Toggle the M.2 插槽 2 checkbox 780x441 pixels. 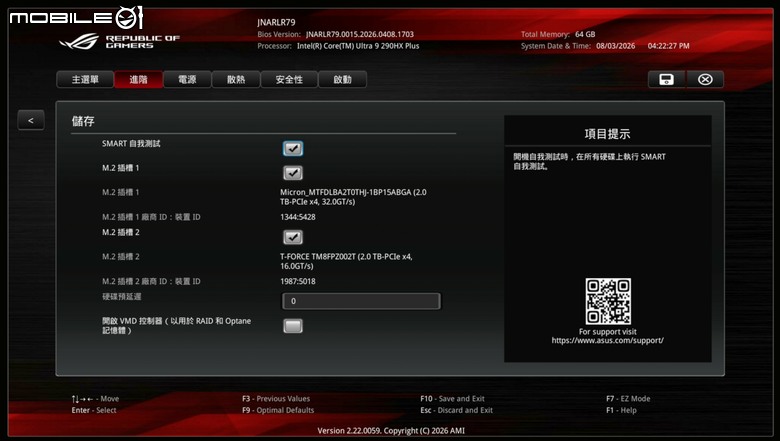[x=292, y=237]
